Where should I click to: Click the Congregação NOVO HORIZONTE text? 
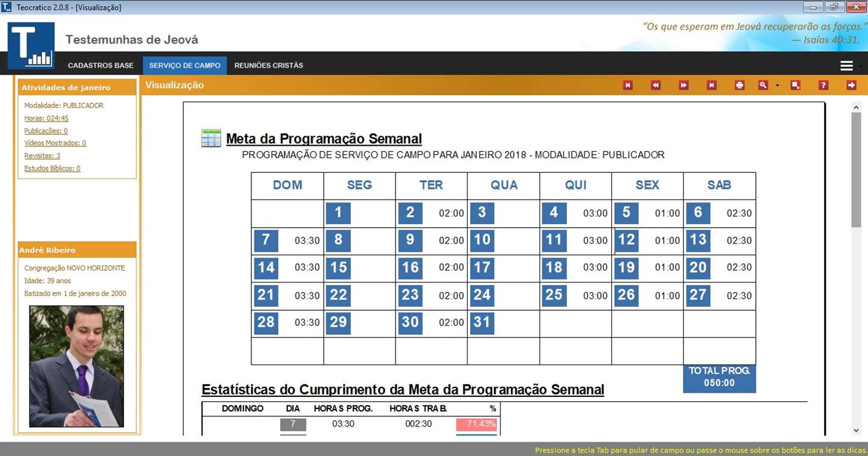tap(75, 268)
